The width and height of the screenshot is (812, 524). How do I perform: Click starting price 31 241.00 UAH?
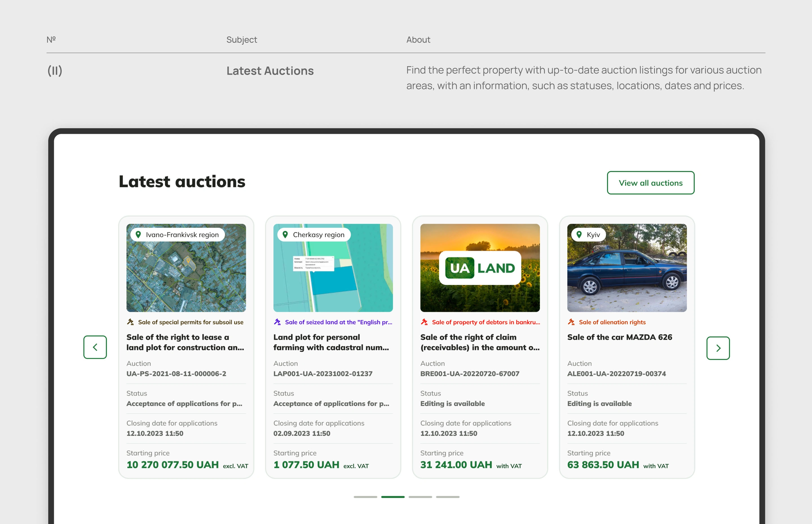click(x=456, y=465)
